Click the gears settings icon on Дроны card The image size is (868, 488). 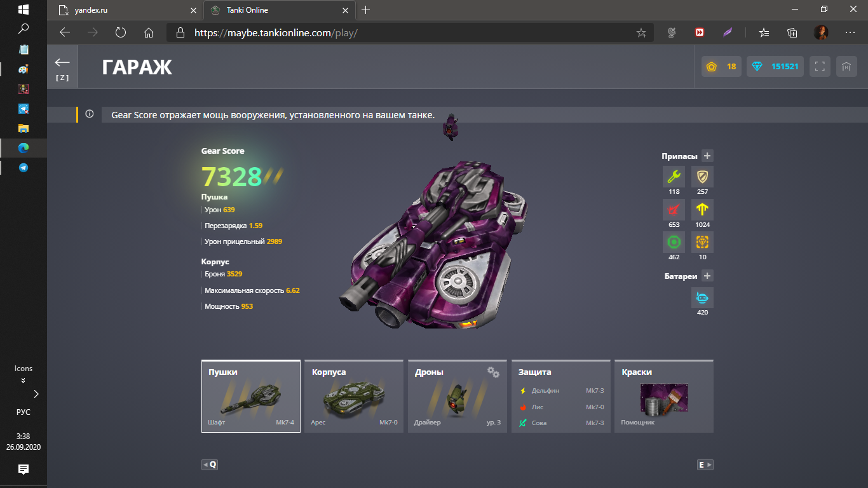coord(493,372)
